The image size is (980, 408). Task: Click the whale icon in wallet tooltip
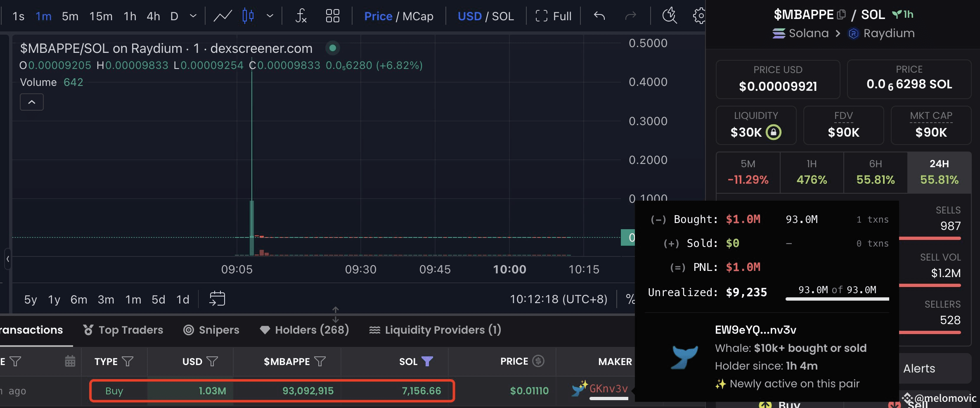pyautogui.click(x=684, y=357)
